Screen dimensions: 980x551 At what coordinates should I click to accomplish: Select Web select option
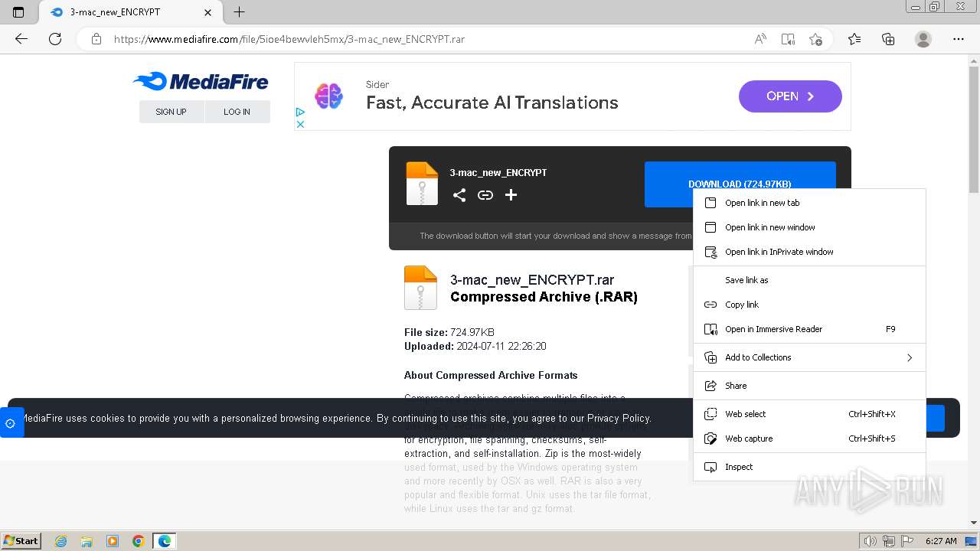click(809, 414)
